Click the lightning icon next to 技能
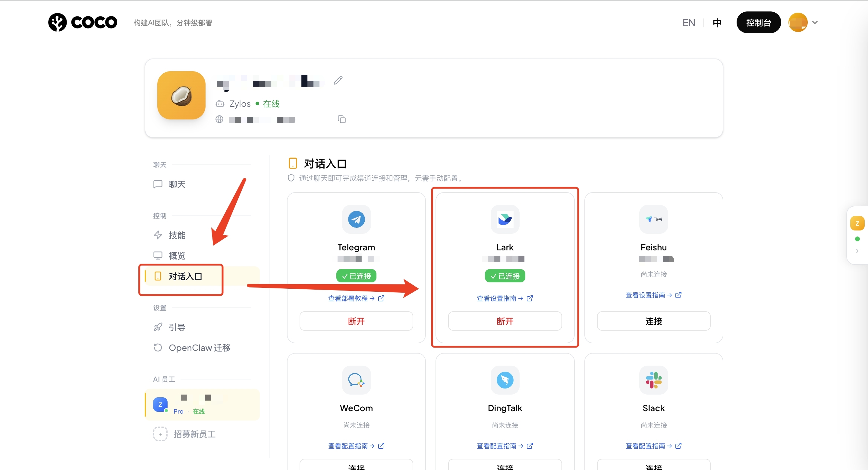The width and height of the screenshot is (868, 470). 158,235
